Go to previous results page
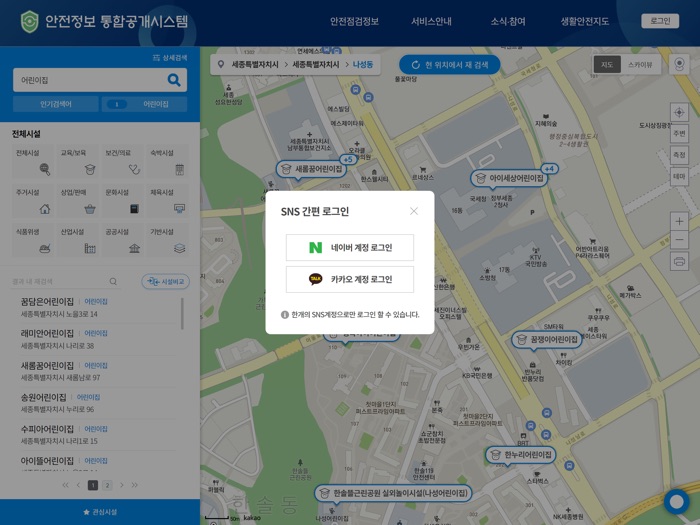Viewport: 700px width, 525px height. pyautogui.click(x=79, y=485)
